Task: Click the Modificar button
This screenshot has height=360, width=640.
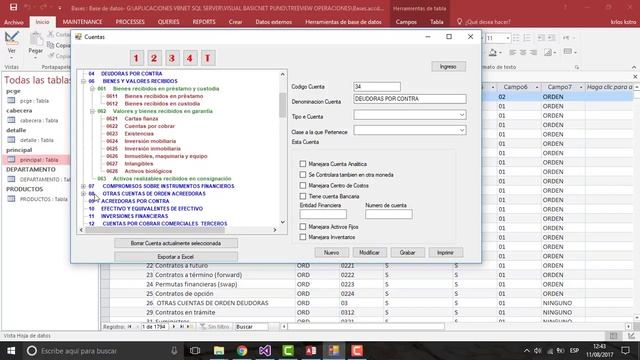Action: (x=369, y=253)
